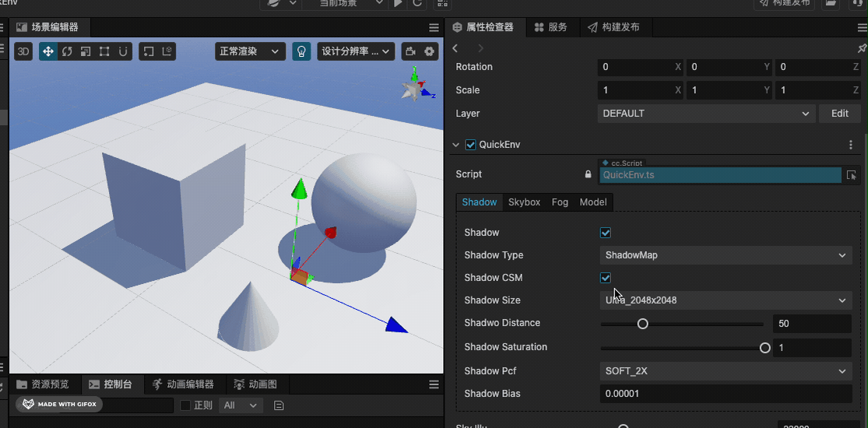Image resolution: width=868 pixels, height=428 pixels.
Task: Switch to the 资源预览 tab
Action: pyautogui.click(x=45, y=384)
